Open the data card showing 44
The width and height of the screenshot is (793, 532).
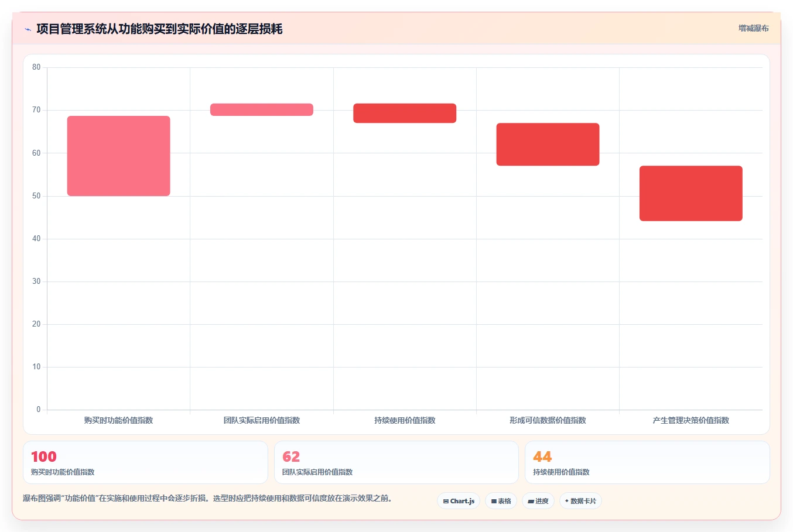pos(647,462)
